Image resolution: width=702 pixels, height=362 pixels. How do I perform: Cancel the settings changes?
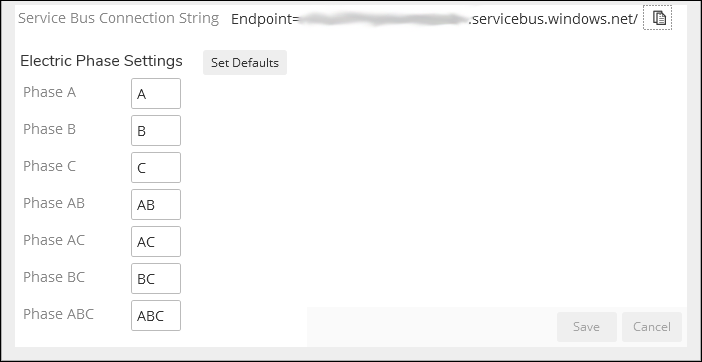click(652, 327)
